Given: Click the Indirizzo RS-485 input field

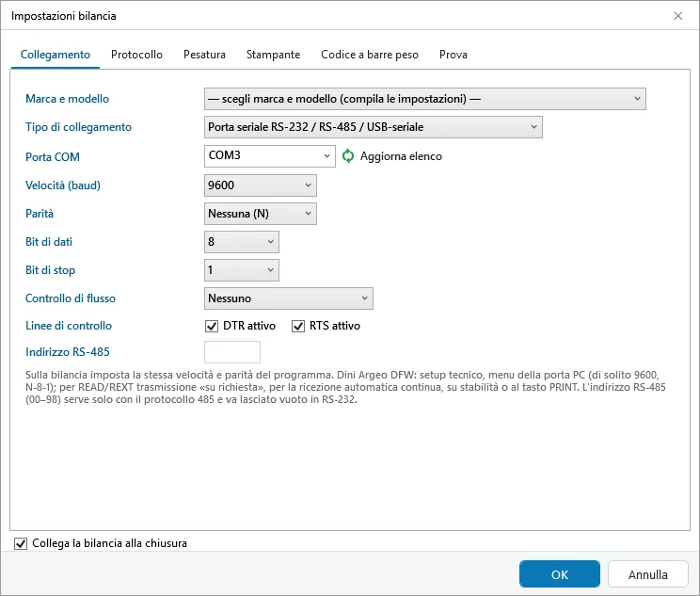Looking at the screenshot, I should pyautogui.click(x=232, y=352).
